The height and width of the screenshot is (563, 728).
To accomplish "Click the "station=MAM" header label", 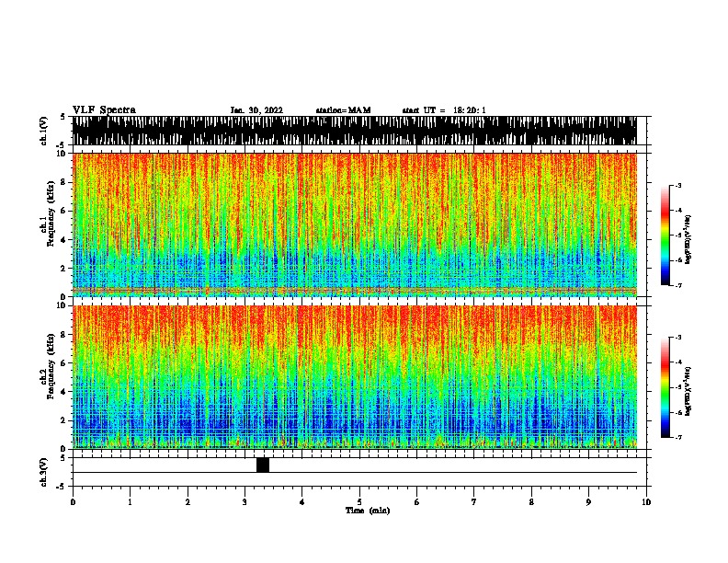I will pos(343,110).
